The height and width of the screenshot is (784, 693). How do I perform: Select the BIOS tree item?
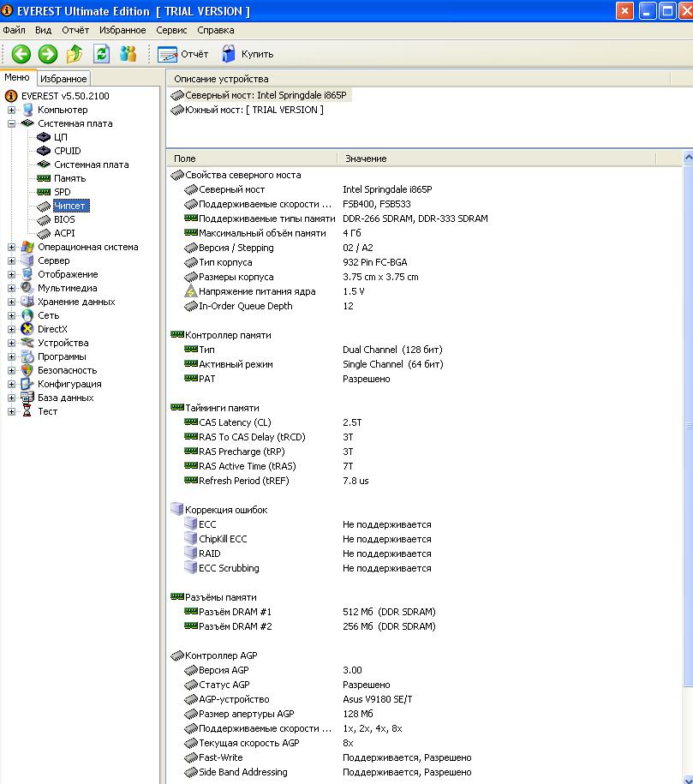(64, 219)
